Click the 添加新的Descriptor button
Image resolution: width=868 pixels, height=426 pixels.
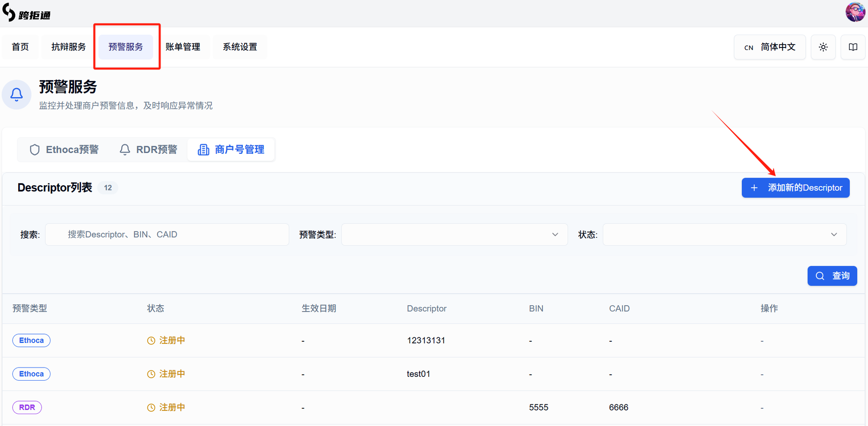coord(796,188)
